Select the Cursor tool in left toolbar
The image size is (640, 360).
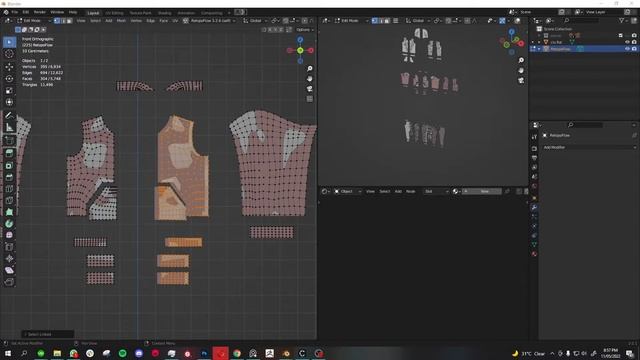pyautogui.click(x=9, y=54)
